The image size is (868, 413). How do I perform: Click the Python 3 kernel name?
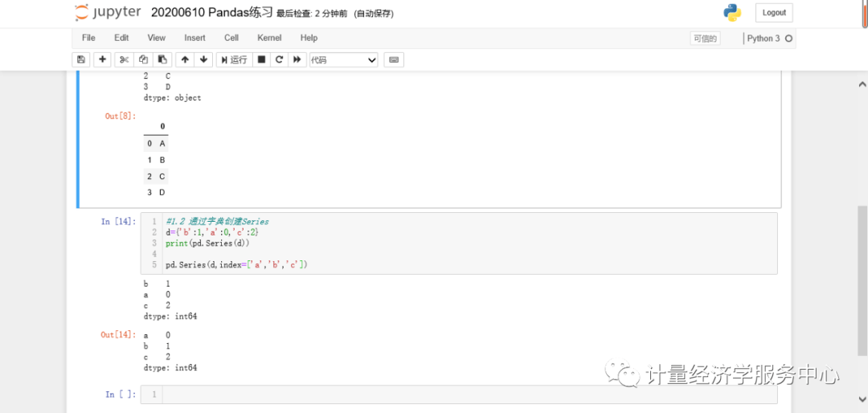pos(764,39)
